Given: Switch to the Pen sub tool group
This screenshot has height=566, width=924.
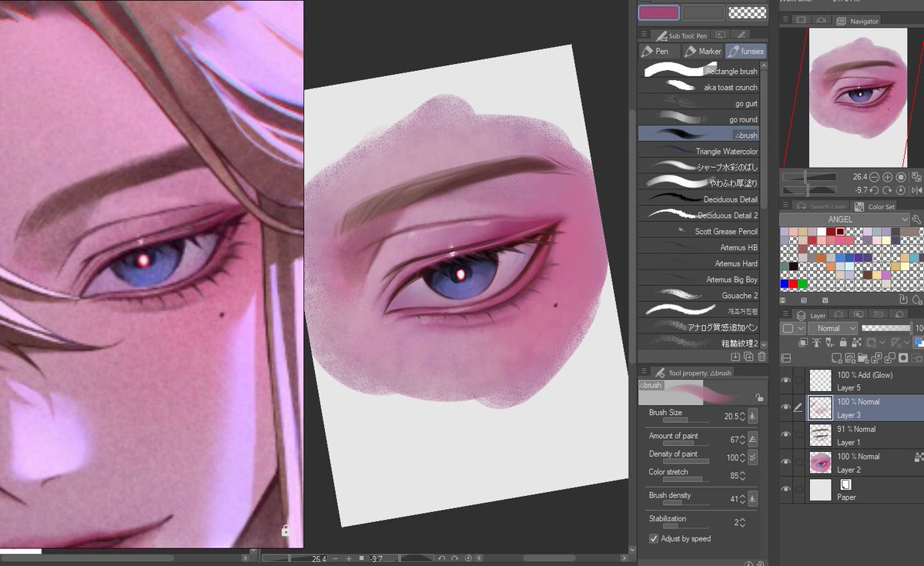Looking at the screenshot, I should (659, 51).
